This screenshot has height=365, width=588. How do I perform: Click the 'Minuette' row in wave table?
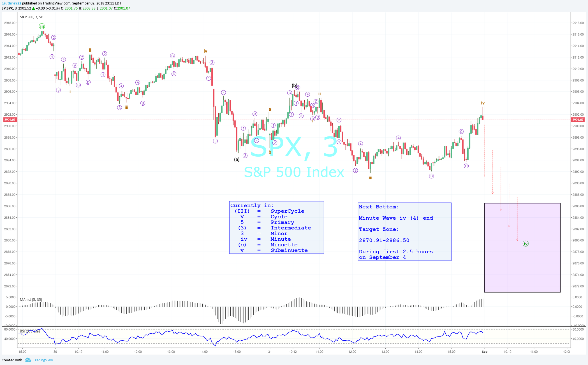click(x=268, y=245)
